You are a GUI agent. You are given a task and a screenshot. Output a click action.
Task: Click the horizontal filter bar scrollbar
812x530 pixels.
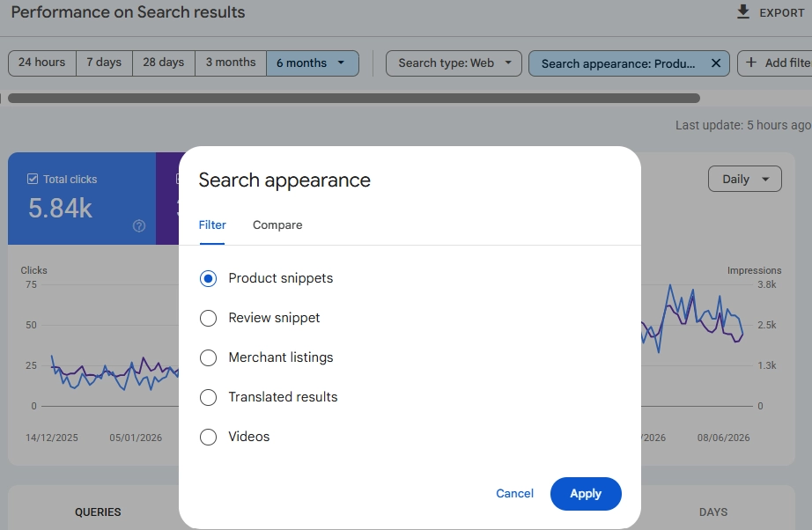tap(354, 99)
